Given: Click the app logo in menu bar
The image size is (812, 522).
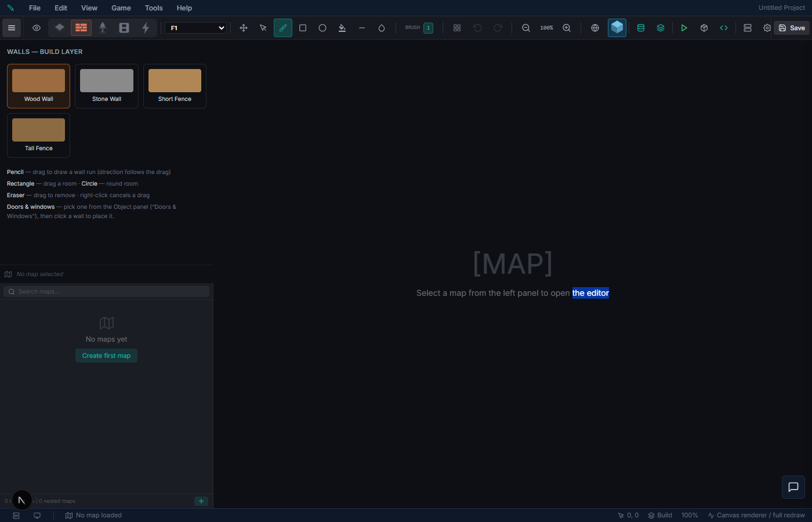Looking at the screenshot, I should pos(10,8).
